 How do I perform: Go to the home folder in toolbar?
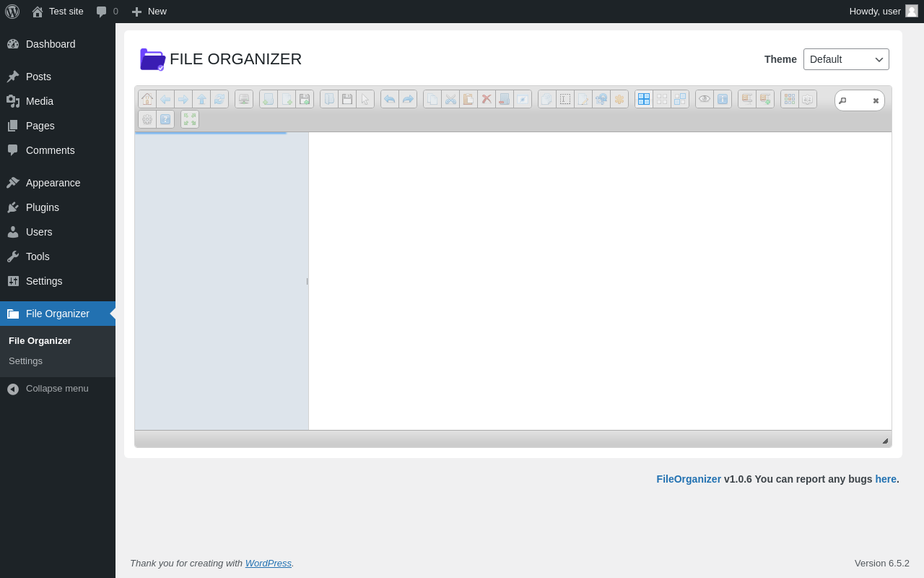[147, 99]
